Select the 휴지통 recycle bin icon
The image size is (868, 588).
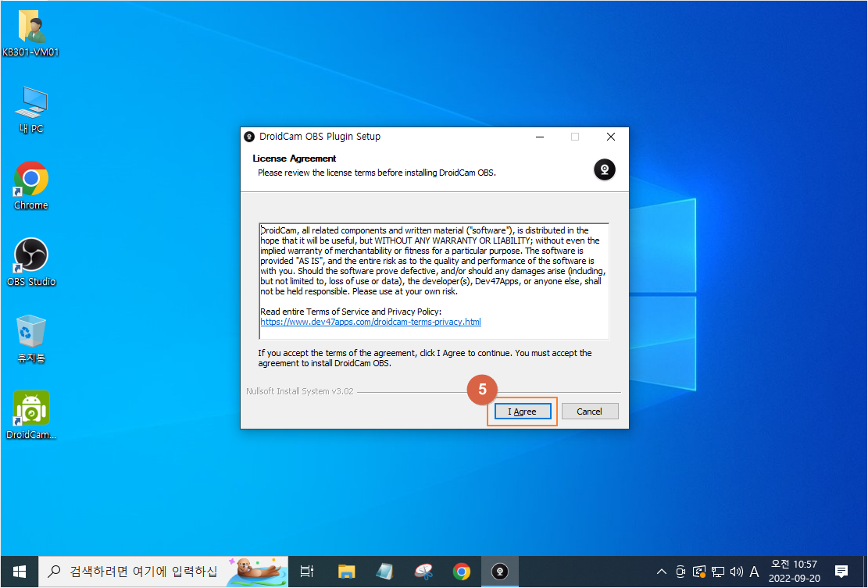pyautogui.click(x=31, y=339)
